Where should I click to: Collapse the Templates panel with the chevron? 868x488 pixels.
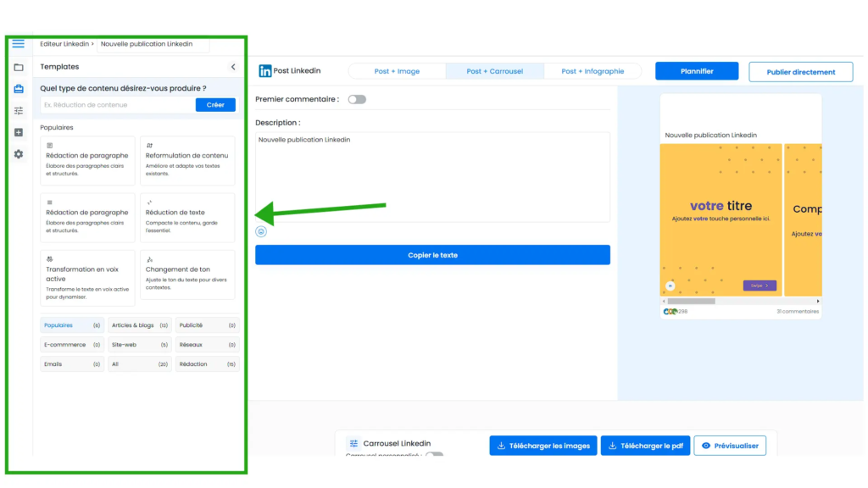(233, 67)
